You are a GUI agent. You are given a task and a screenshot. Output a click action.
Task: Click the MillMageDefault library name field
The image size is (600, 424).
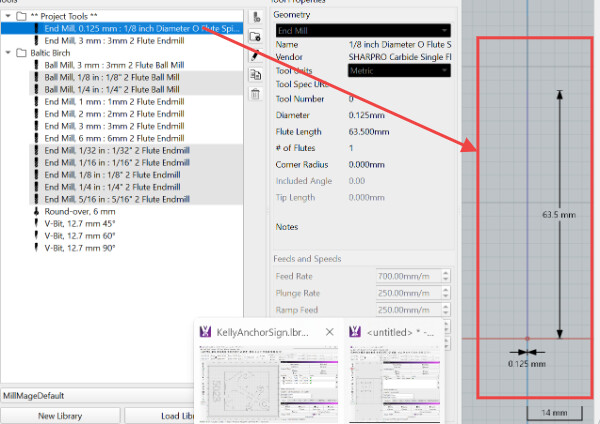[98, 396]
